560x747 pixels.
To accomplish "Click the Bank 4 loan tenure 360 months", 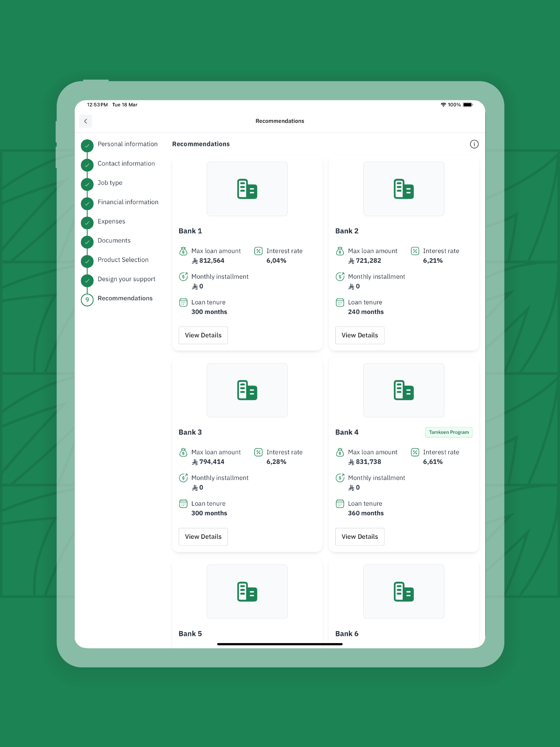I will pos(366,513).
